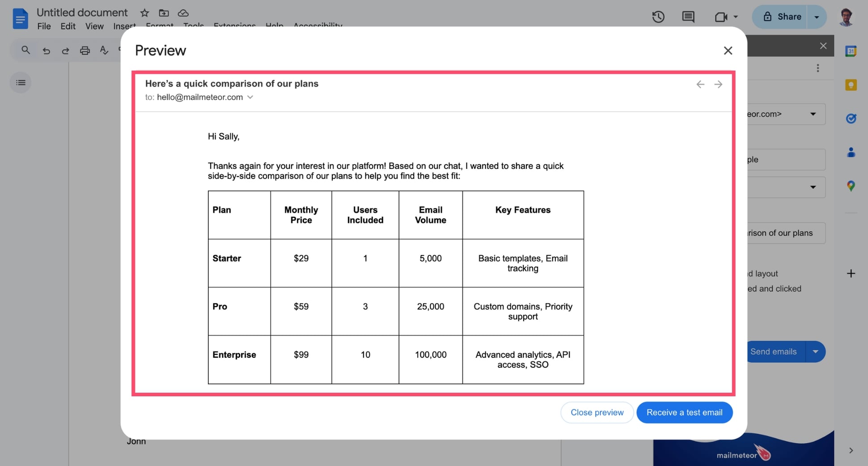Click the redo arrow in toolbar
The image size is (868, 466).
(x=65, y=50)
